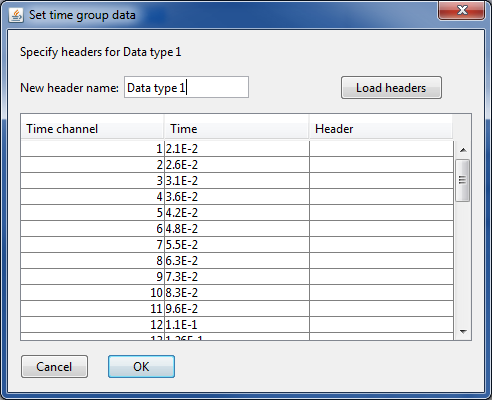Select the Header cell for channel 5
492x400 pixels.
pos(381,213)
